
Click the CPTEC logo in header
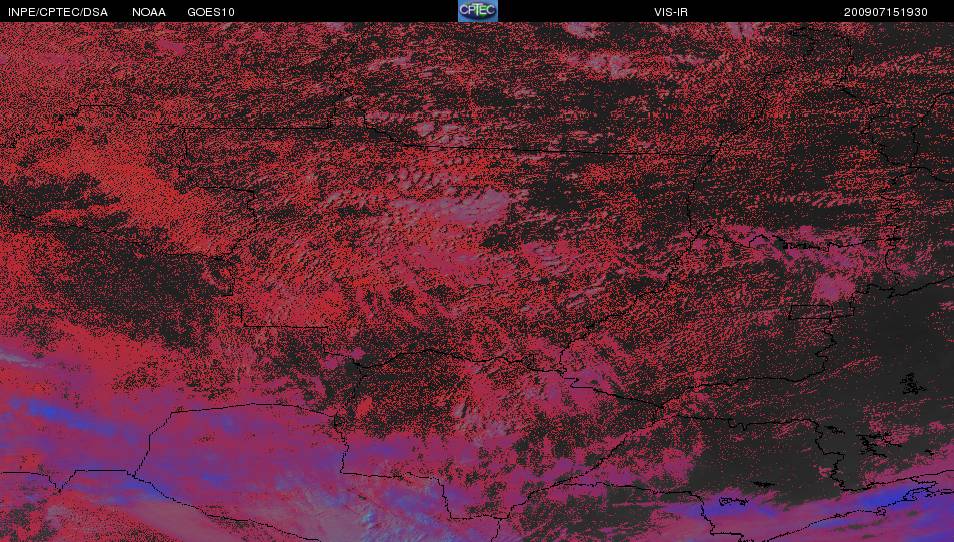[x=478, y=11]
